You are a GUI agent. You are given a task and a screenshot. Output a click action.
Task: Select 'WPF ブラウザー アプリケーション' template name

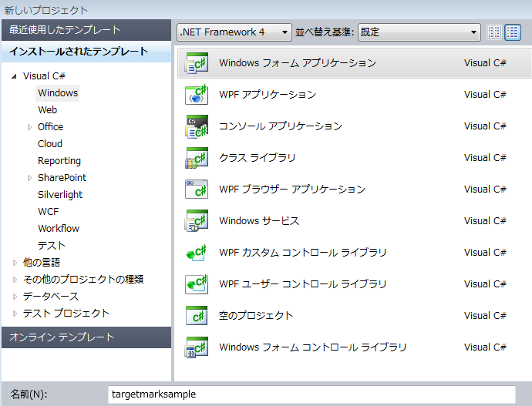click(x=292, y=189)
